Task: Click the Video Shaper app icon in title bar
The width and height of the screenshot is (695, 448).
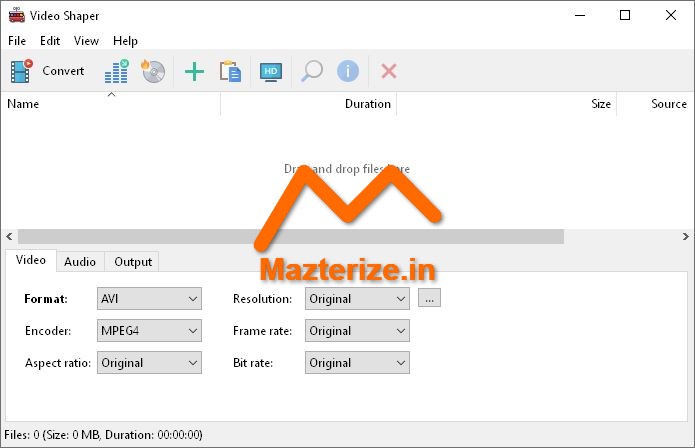Action: [x=16, y=16]
